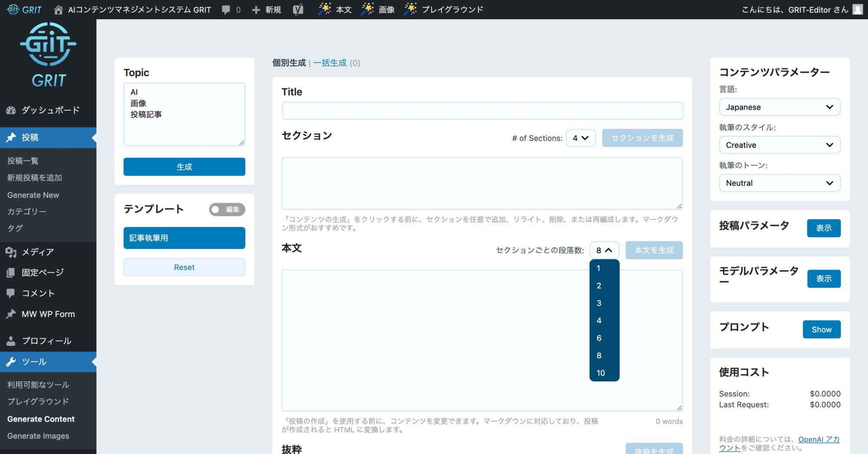Click the user avatar in top right
Viewport: 868px width, 454px height.
coord(857,10)
